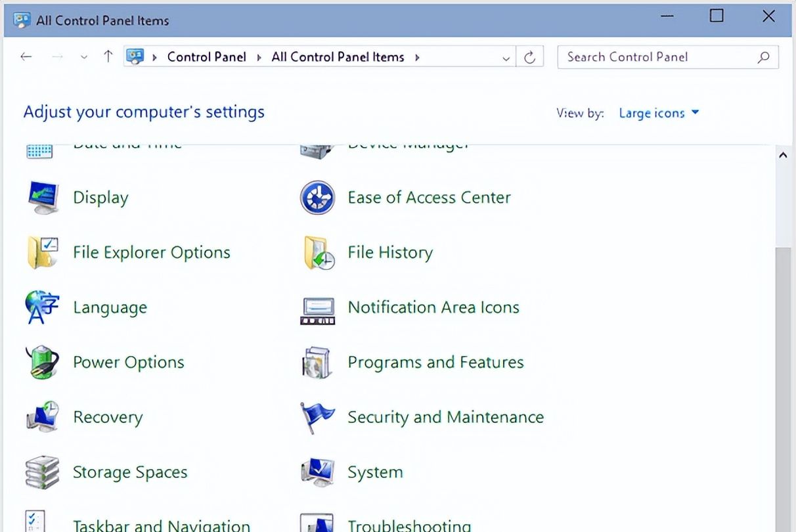This screenshot has width=796, height=532.
Task: Click the Control Panel title bar icon
Action: (x=22, y=20)
